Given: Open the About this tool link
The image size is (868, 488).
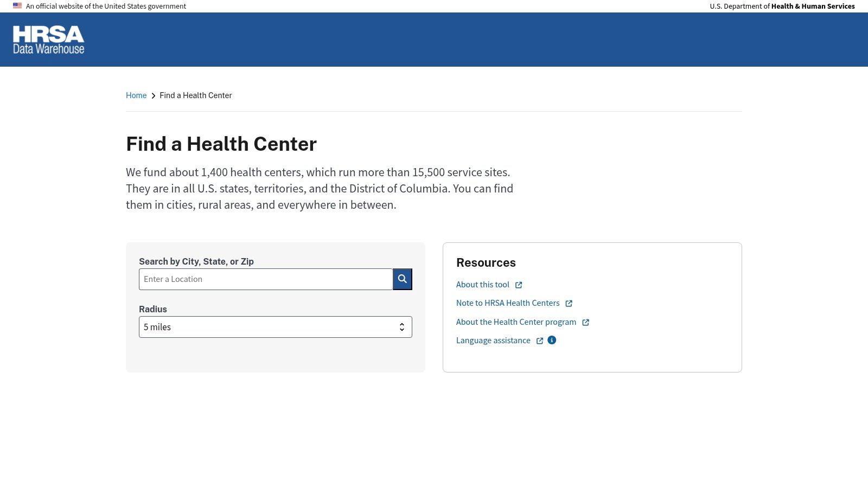Looking at the screenshot, I should [x=483, y=285].
